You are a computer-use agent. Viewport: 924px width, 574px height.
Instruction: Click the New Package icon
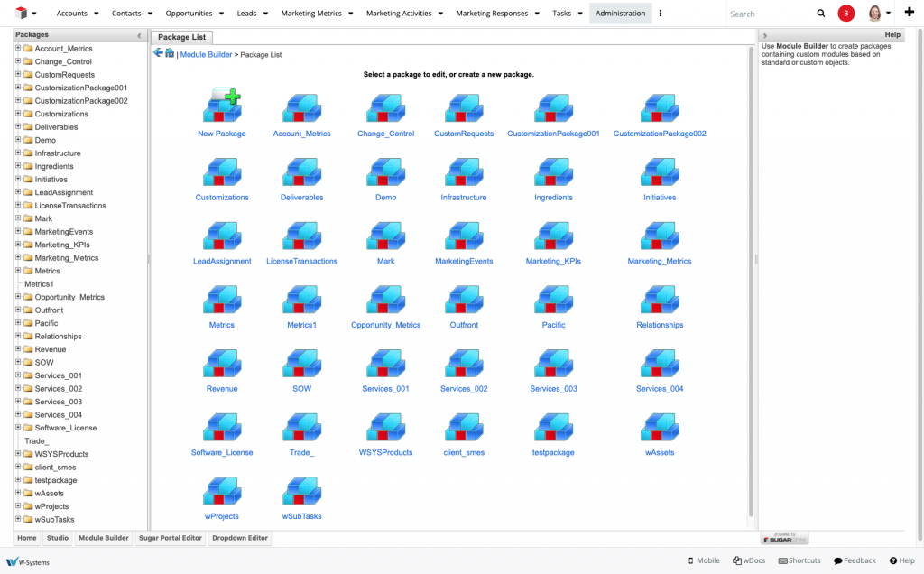[x=222, y=106]
